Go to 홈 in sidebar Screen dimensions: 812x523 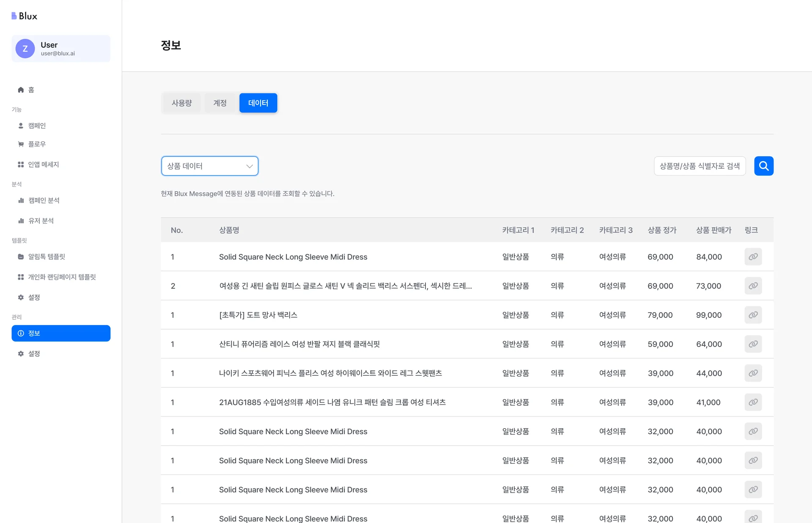pyautogui.click(x=31, y=90)
